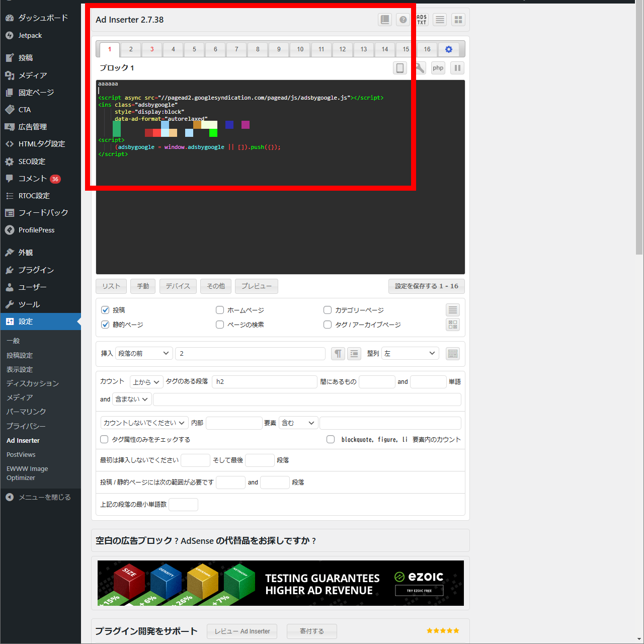Screen dimensions: 644x644
Task: Click the デバイス button
Action: [x=178, y=286]
